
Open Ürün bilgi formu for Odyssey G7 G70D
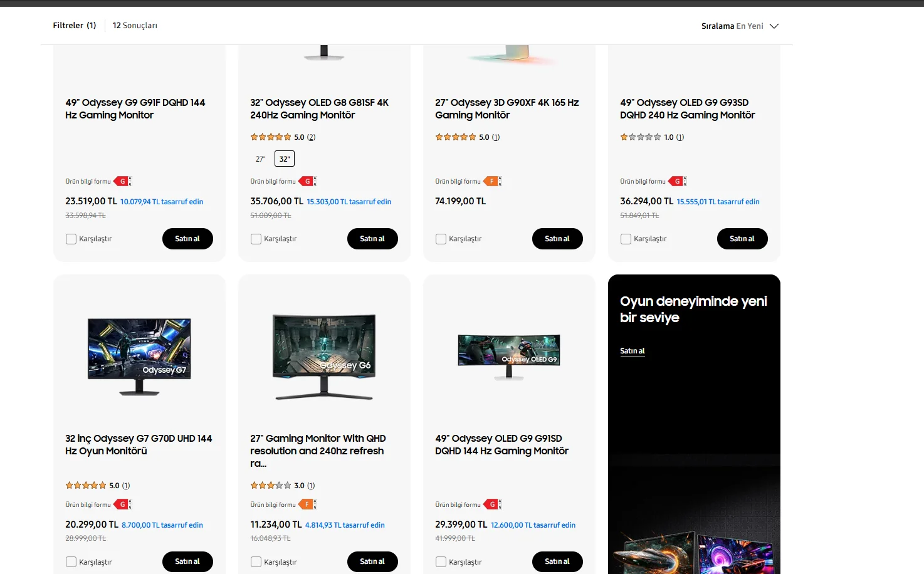88,505
